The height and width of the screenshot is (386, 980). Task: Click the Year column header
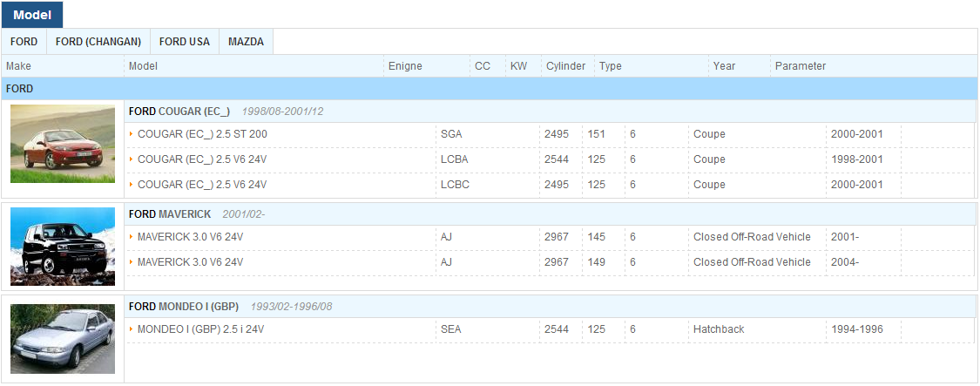tap(725, 66)
